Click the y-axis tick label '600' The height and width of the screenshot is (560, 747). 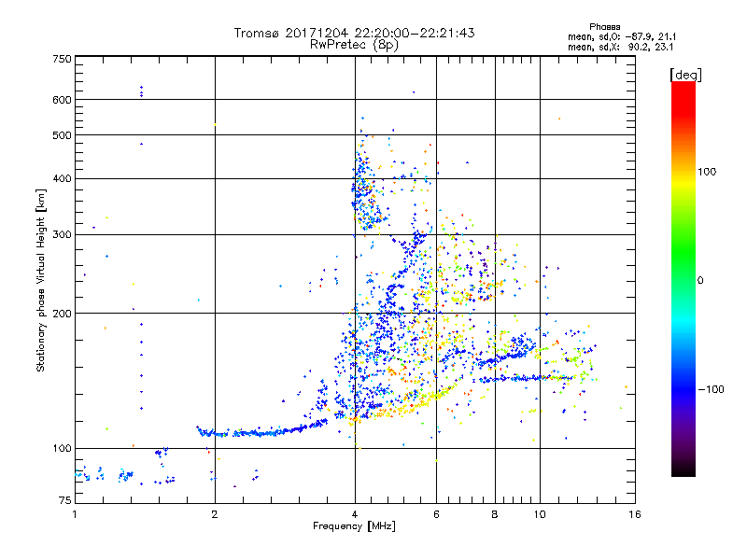[62, 100]
